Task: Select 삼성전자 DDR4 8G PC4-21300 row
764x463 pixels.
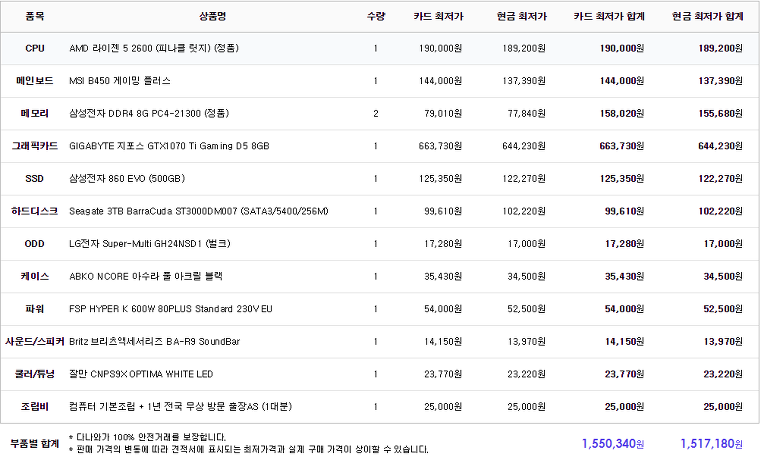Action: pos(380,114)
